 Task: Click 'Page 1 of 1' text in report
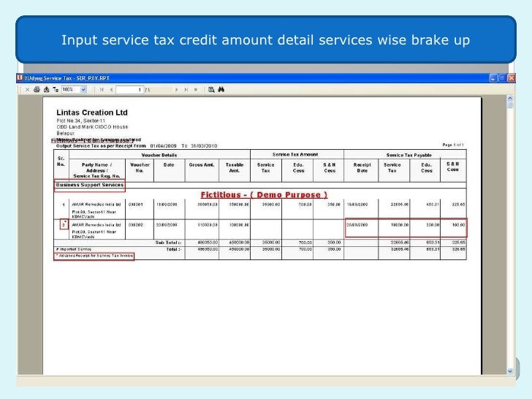click(x=453, y=145)
